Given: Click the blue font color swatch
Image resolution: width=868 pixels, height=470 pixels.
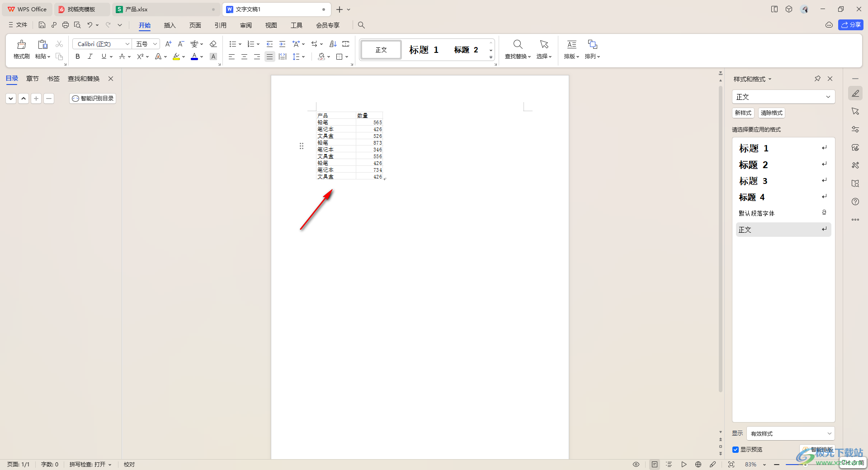Looking at the screenshot, I should (194, 57).
